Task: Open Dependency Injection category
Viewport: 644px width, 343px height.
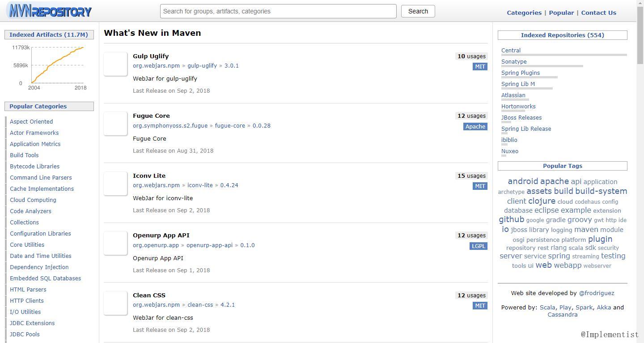Action: 39,267
